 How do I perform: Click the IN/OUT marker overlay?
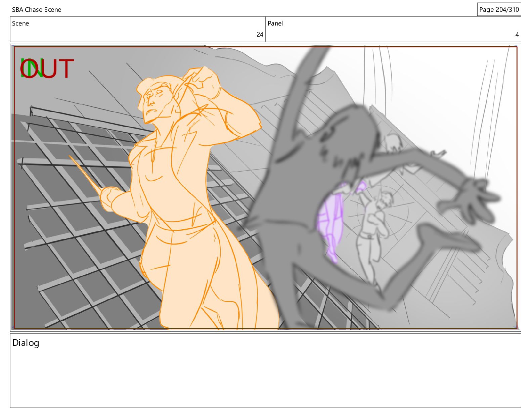47,68
